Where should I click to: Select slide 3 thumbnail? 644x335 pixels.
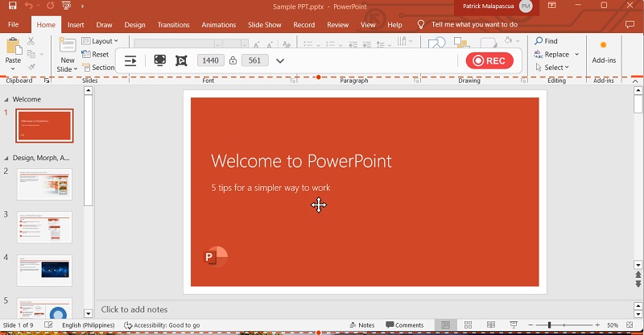point(44,227)
